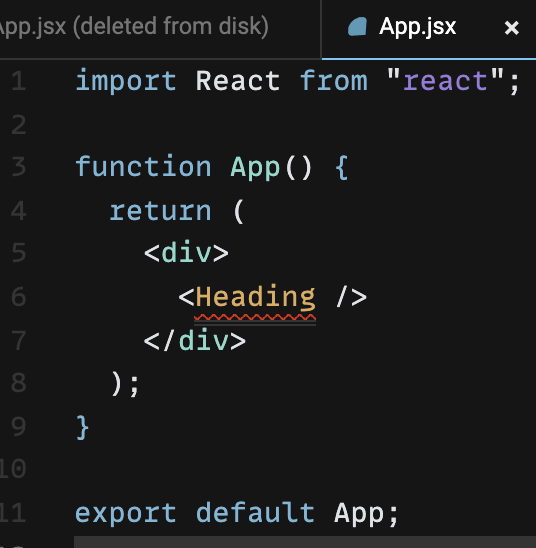The height and width of the screenshot is (548, 536).
Task: Click 'React' identifier on line 1
Action: pyautogui.click(x=238, y=81)
